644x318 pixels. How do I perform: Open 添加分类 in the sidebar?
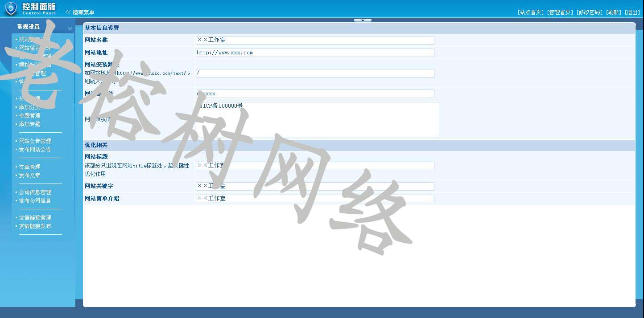point(29,107)
